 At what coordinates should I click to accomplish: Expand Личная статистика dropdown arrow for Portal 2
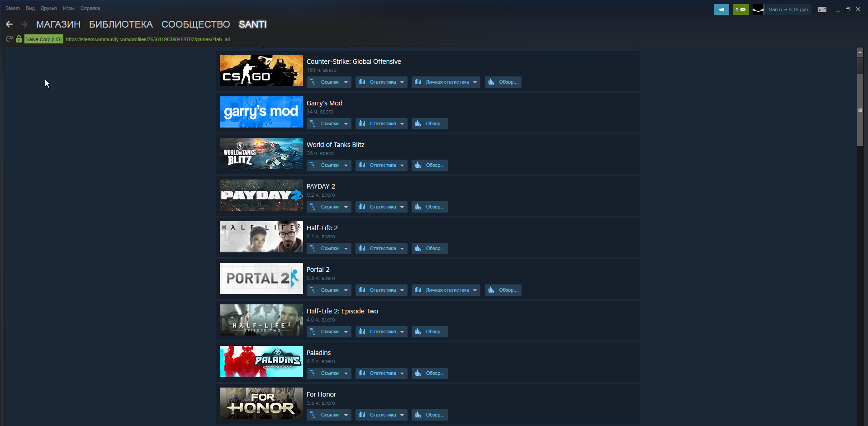tap(475, 290)
